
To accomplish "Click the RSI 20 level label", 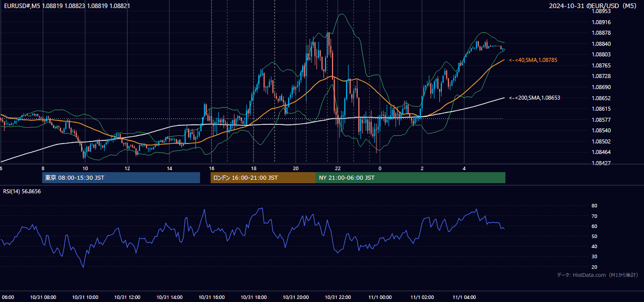I will coord(594,267).
